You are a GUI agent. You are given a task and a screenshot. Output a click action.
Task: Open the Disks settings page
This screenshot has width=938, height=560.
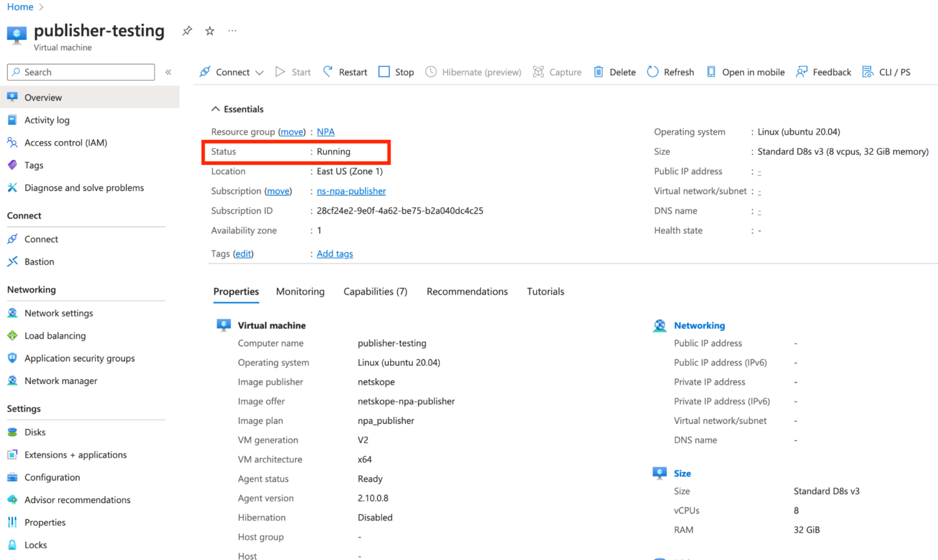pos(34,432)
